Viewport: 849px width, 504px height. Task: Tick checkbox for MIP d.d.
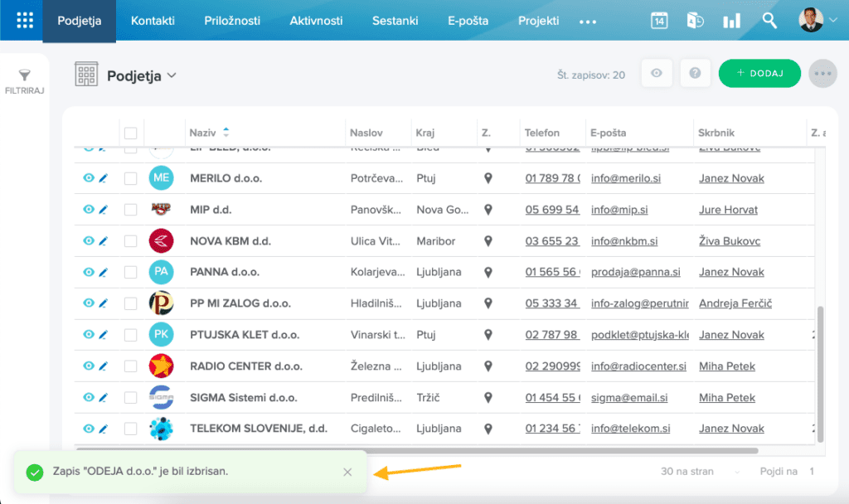point(130,210)
